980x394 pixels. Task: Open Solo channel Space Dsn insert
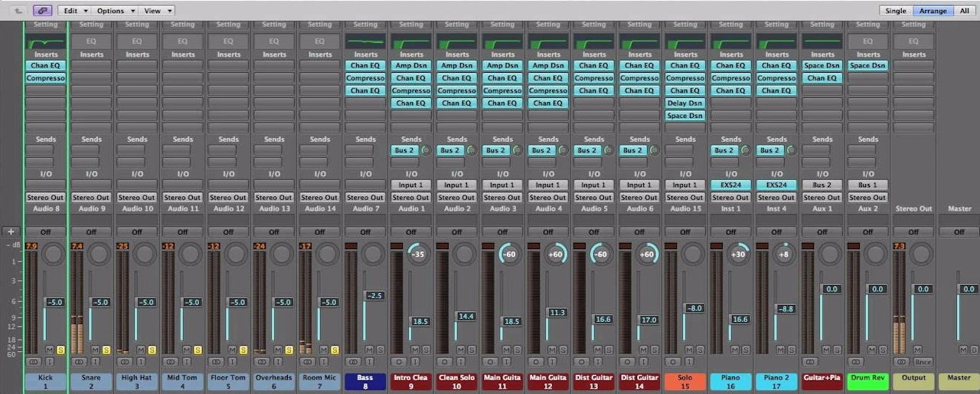tap(685, 116)
